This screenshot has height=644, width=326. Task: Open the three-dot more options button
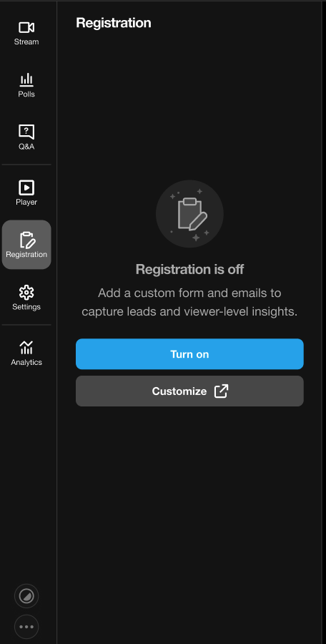[x=26, y=627]
